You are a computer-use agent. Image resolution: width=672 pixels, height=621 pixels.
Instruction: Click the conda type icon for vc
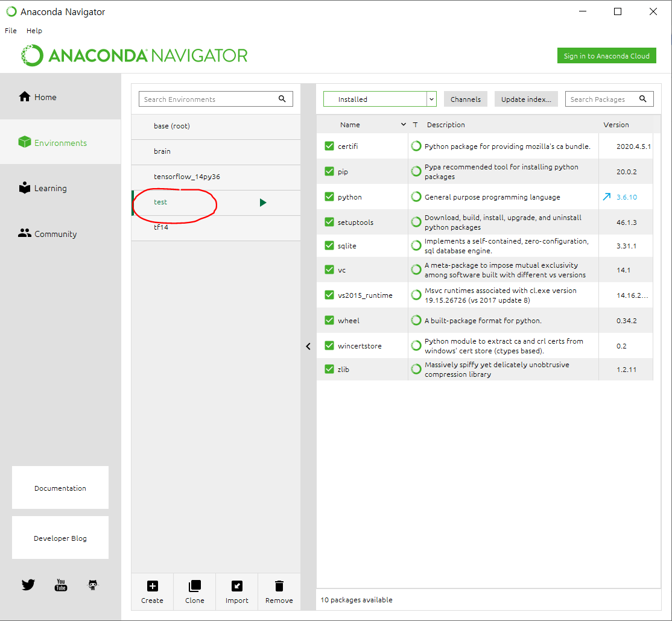point(416,270)
